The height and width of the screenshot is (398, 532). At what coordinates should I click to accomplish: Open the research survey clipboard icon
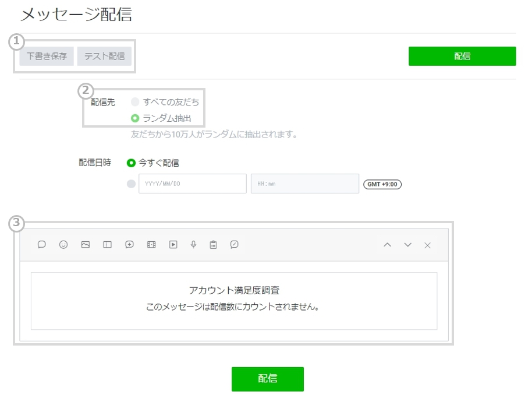pos(213,245)
